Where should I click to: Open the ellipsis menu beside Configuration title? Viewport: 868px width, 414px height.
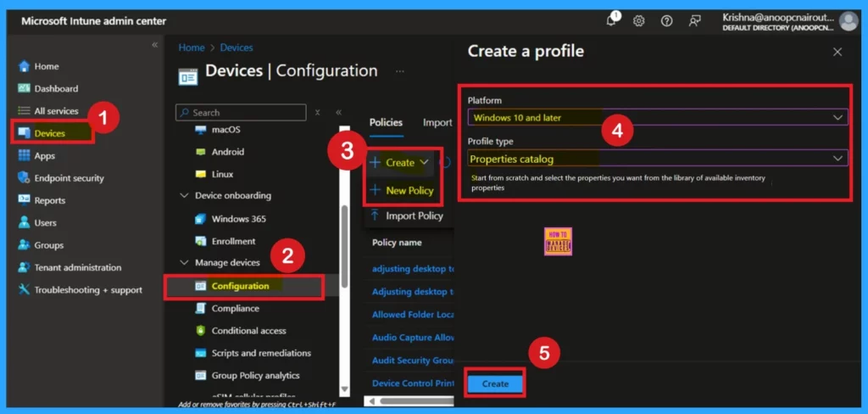pyautogui.click(x=400, y=71)
